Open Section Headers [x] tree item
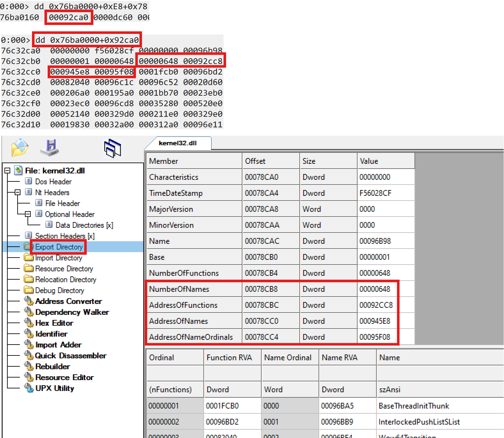This screenshot has height=438, width=504. click(x=65, y=236)
